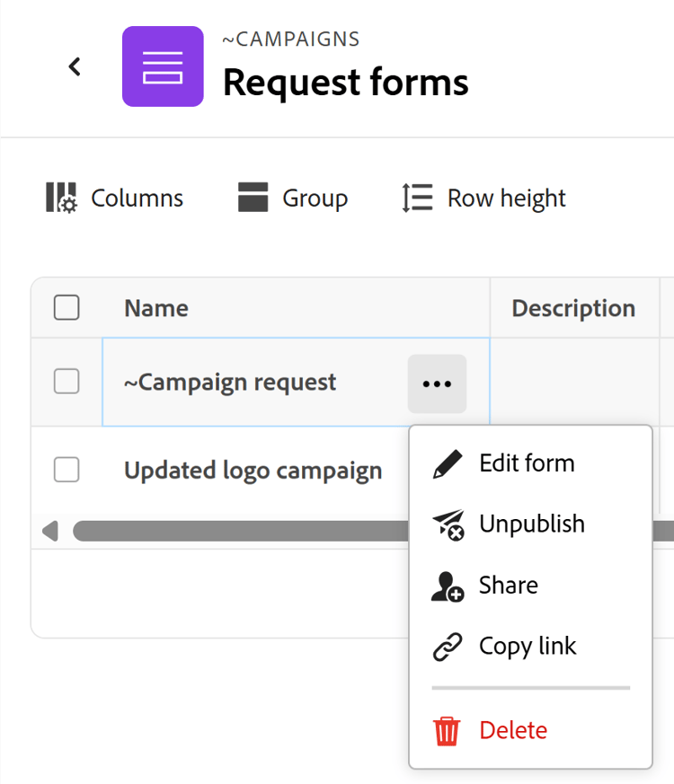Select Delete from the context menu
This screenshot has width=674, height=784.
click(513, 730)
